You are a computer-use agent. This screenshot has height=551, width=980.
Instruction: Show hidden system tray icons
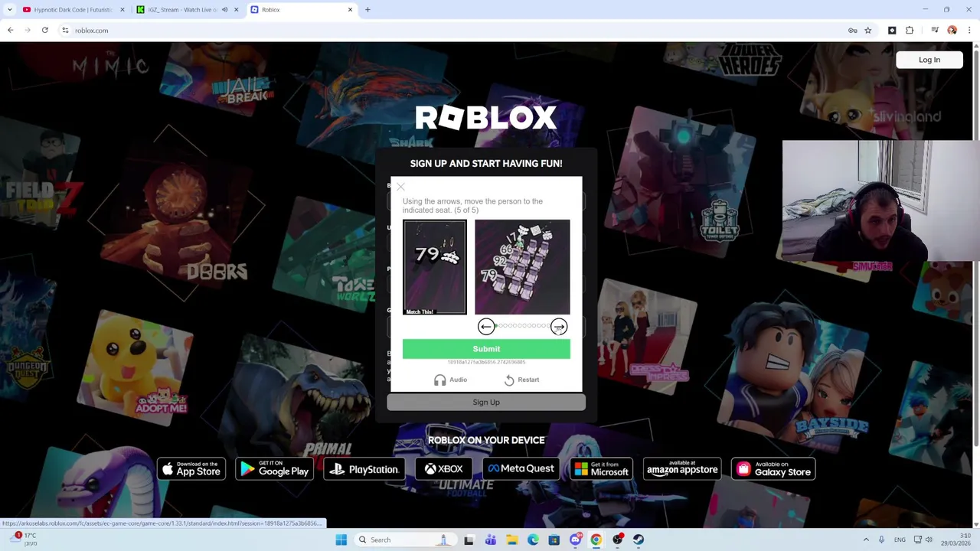pyautogui.click(x=866, y=540)
